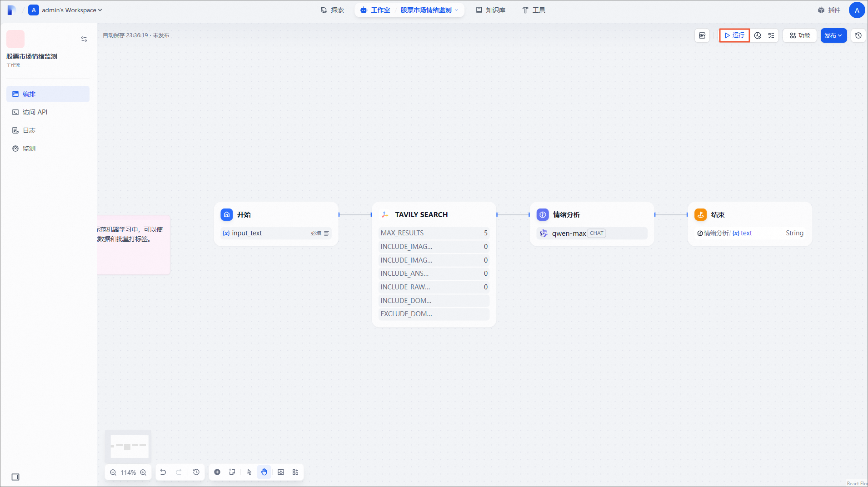Open 插件 plugins at top right
Viewport: 868px width, 487px height.
point(829,10)
